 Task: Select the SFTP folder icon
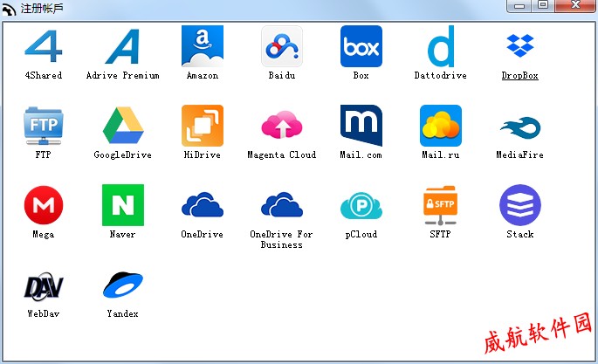click(441, 205)
